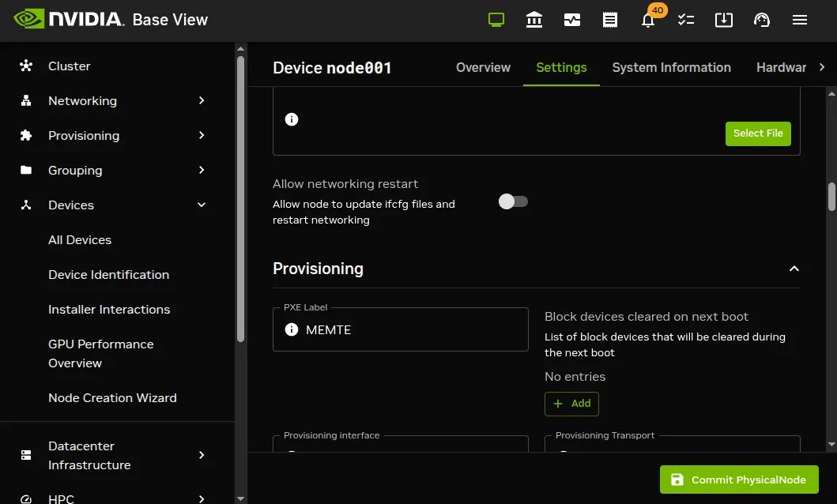Click the Provisioning Transport field
Viewport: 837px width, 504px height.
point(672,444)
